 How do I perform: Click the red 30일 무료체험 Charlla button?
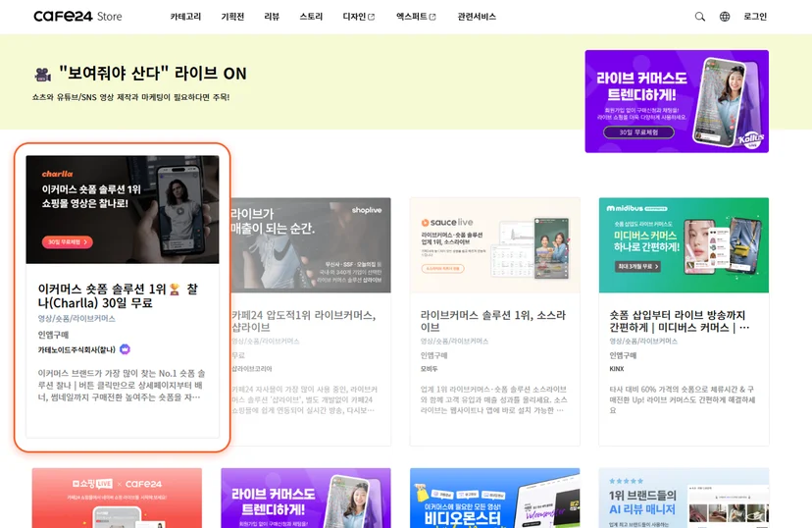(x=68, y=242)
